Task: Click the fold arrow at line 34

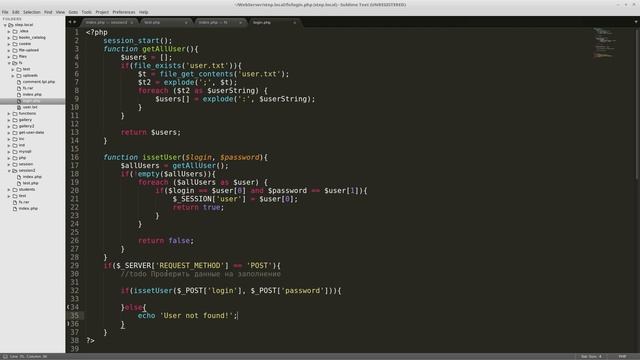Action: click(x=68, y=307)
